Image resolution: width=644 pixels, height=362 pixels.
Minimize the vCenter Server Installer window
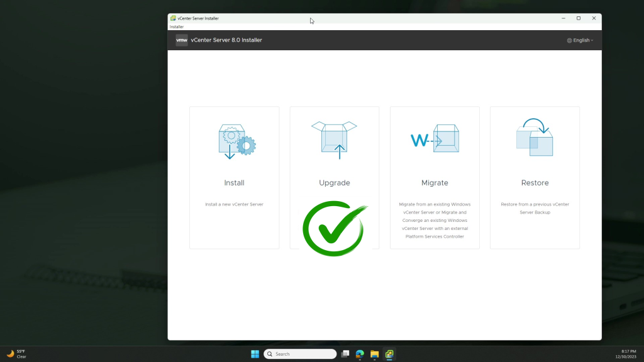point(563,18)
